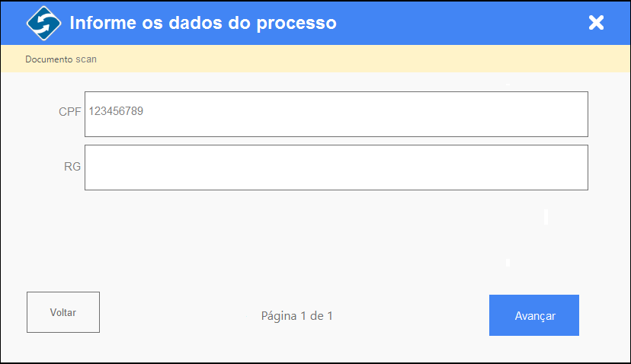Click the title Informe os dados do processo
This screenshot has height=364, width=631.
pyautogui.click(x=203, y=23)
